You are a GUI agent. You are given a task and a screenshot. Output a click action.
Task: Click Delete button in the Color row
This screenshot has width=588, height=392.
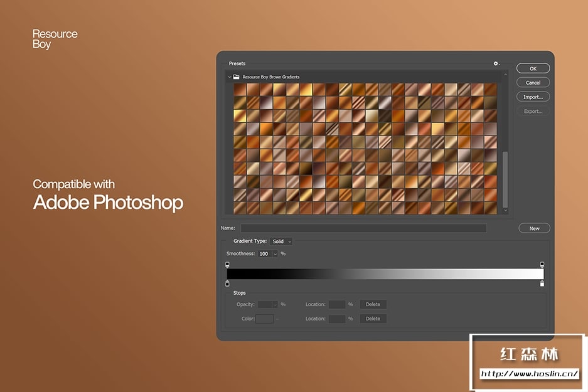coord(373,319)
